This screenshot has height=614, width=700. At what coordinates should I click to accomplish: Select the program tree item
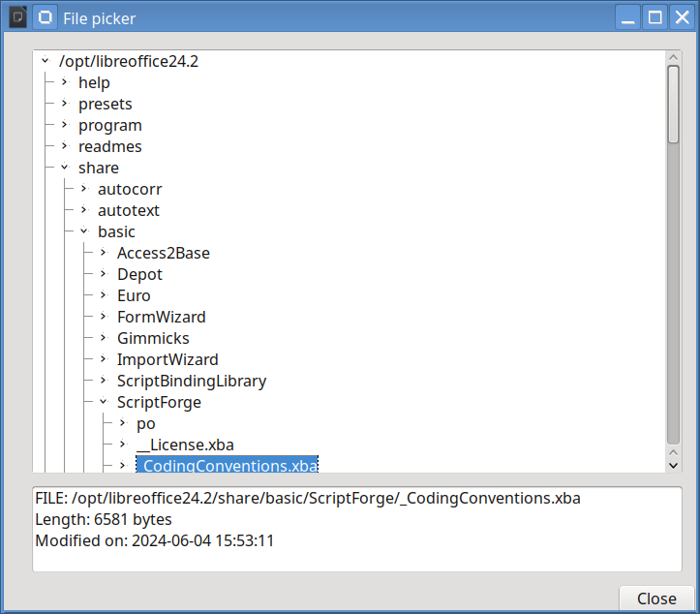(110, 126)
